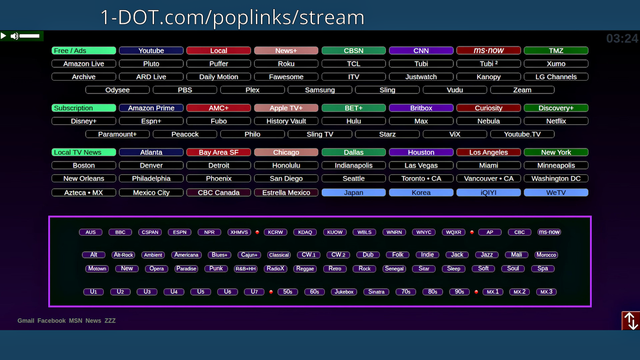Click the play button in the audio player
This screenshot has width=640, height=360.
3,36
